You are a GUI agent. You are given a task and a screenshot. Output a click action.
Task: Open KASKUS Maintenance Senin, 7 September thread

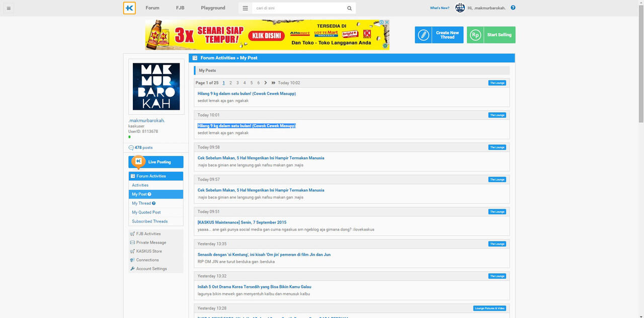[242, 222]
